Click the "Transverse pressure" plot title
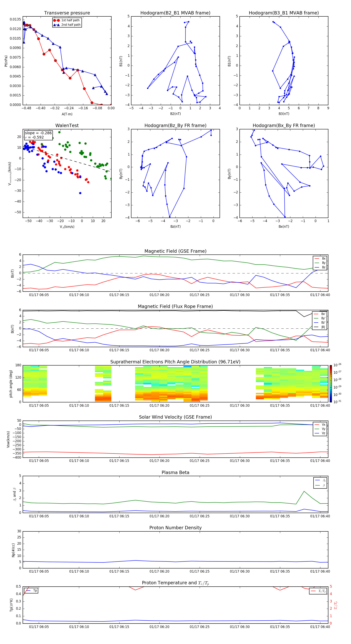 [67, 13]
